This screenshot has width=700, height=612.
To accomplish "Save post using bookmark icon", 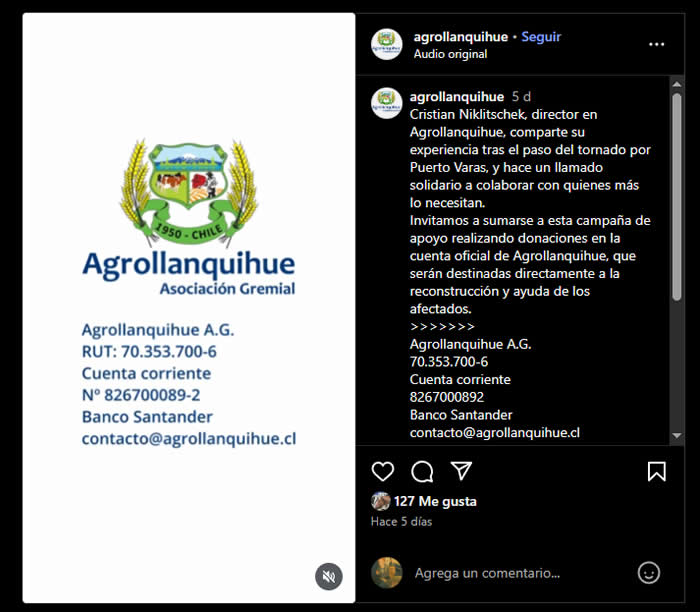I will point(657,471).
